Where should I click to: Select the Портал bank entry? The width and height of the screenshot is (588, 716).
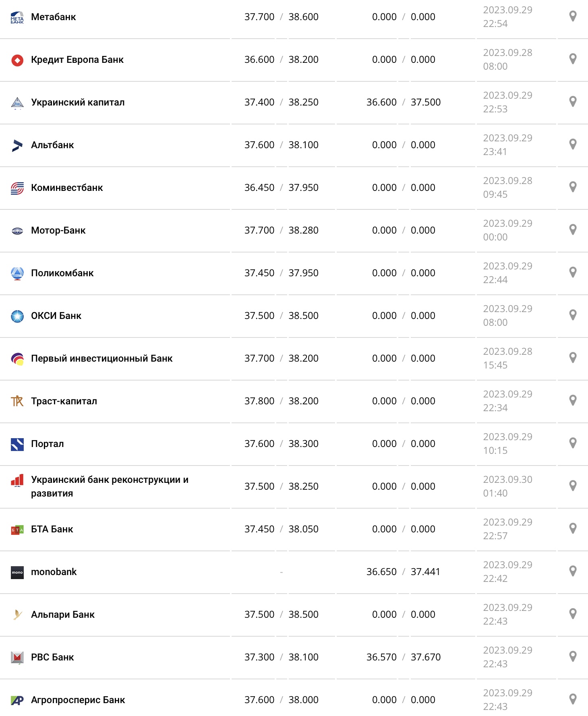pos(48,444)
